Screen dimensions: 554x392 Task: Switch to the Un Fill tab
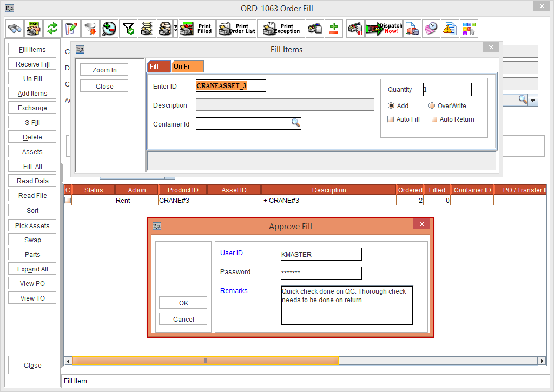[183, 67]
